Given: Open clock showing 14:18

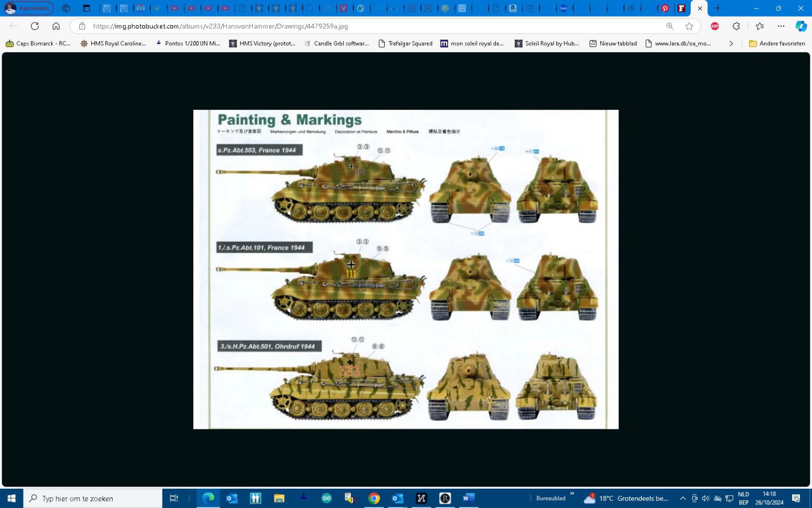Looking at the screenshot, I should tap(769, 498).
